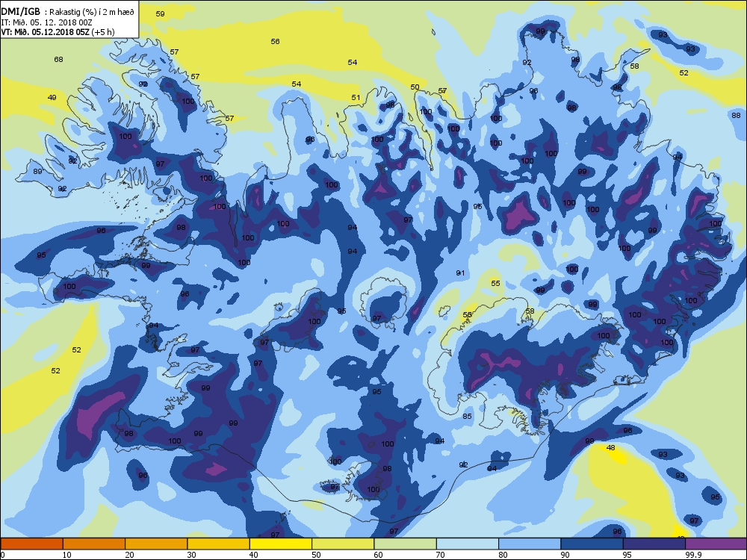Click the bright yellow 40–50 legend band
Image resolution: width=747 pixels, height=560 pixels.
point(281,544)
